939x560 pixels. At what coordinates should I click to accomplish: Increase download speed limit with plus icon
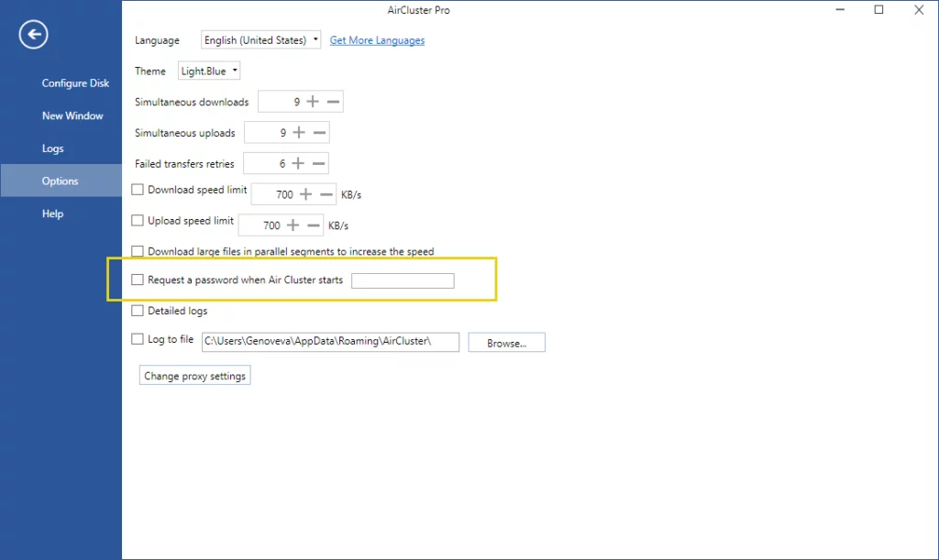(306, 194)
